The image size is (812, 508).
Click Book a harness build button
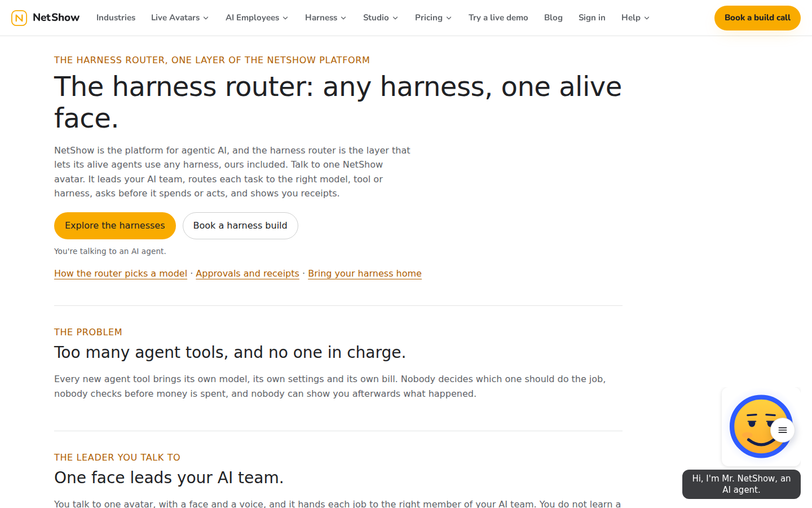(x=240, y=226)
